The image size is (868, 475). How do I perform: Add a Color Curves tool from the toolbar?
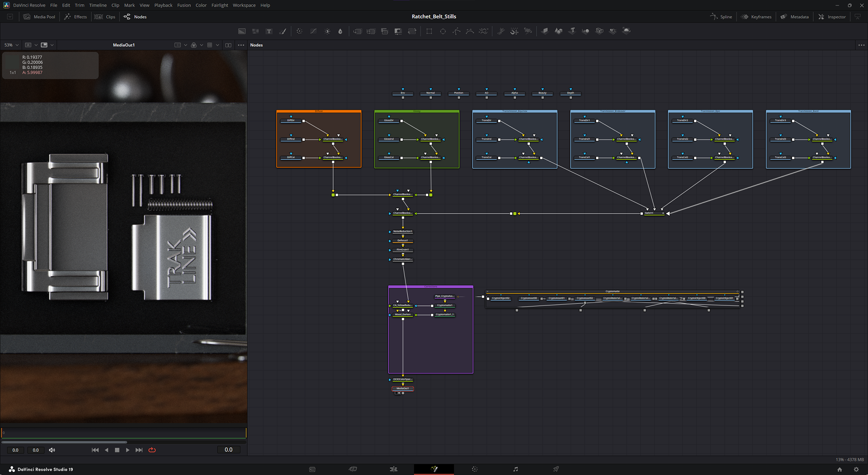coord(313,31)
